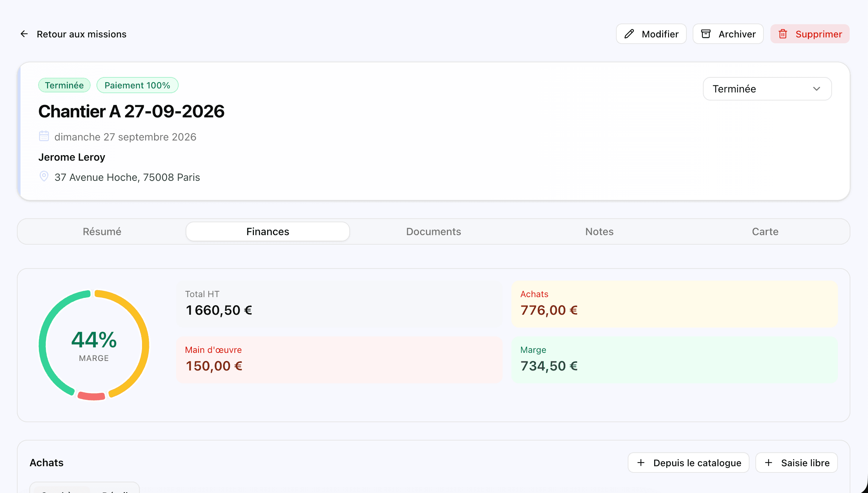Click the calendar icon beside the date
Viewport: 868px width, 493px height.
pos(44,136)
